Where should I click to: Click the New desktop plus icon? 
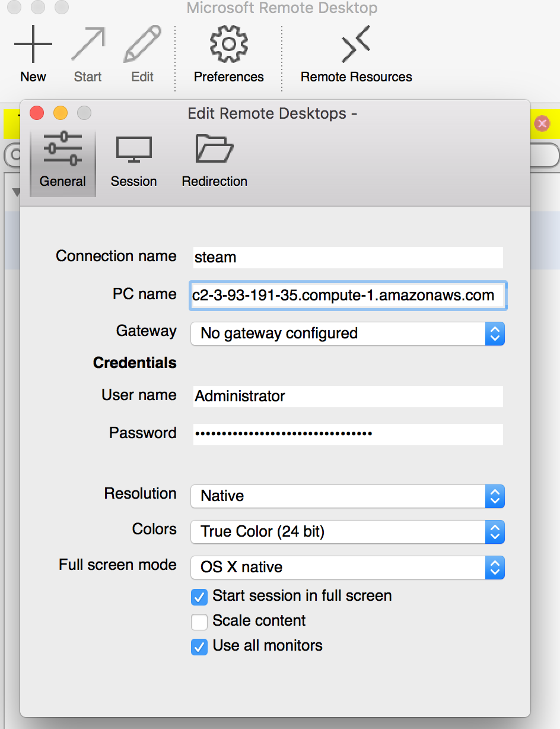tap(33, 45)
